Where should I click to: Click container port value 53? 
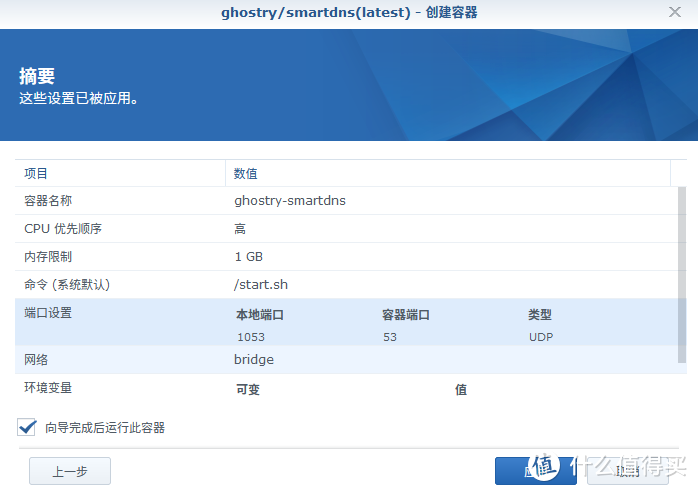390,337
